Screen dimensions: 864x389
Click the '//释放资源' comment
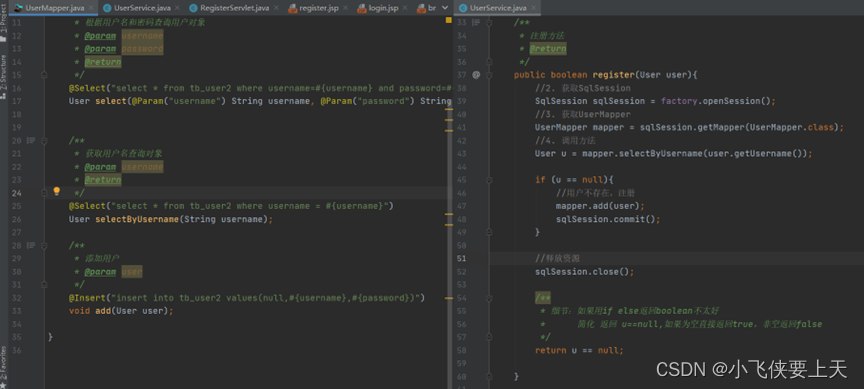[x=557, y=258]
